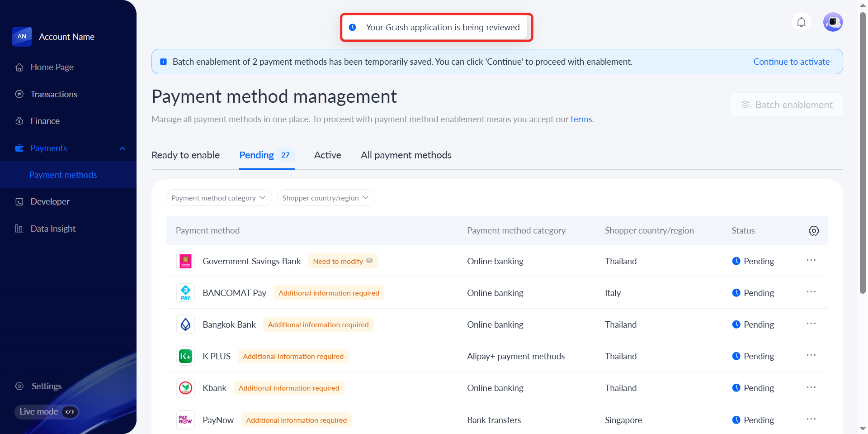
Task: Open Developer from sidebar
Action: pyautogui.click(x=50, y=201)
